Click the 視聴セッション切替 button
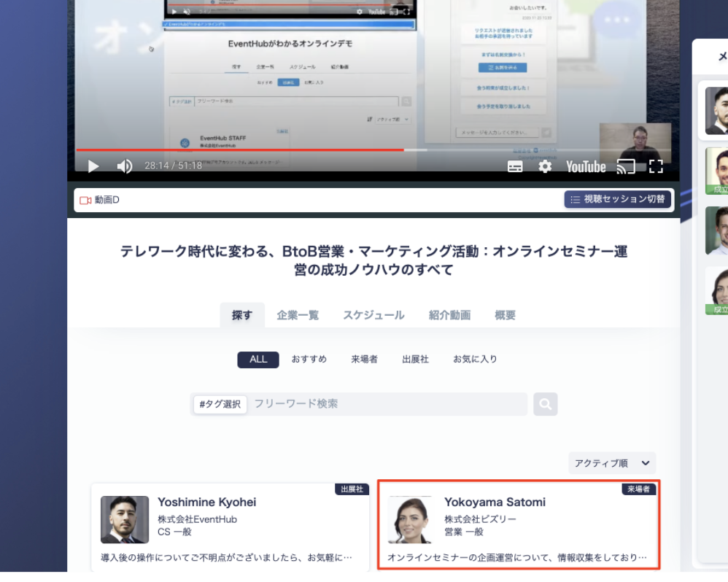This screenshot has width=728, height=582. coord(618,199)
